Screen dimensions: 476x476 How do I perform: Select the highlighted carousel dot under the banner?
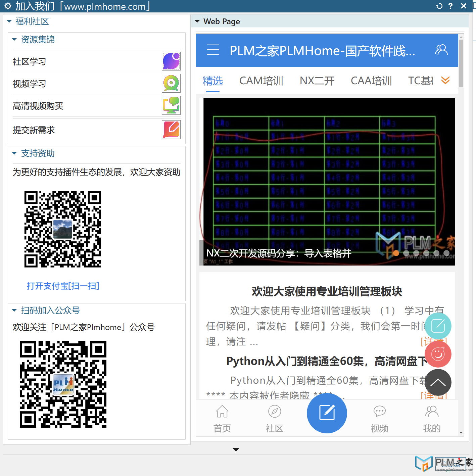tap(396, 253)
